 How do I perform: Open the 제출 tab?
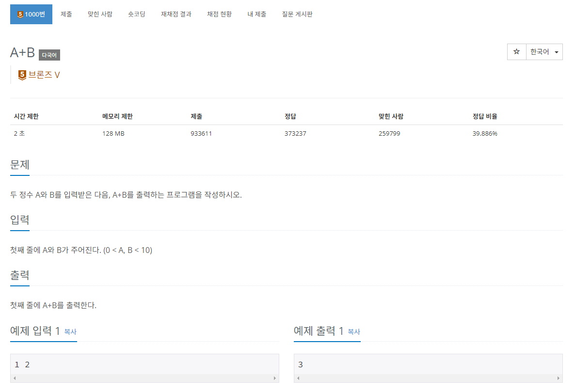66,14
